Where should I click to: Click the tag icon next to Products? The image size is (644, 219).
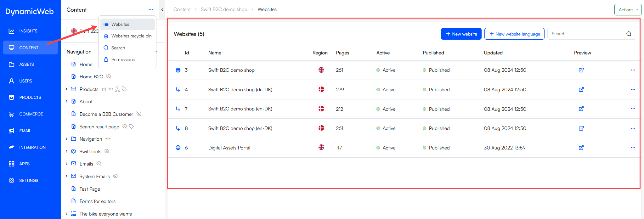[x=124, y=89]
